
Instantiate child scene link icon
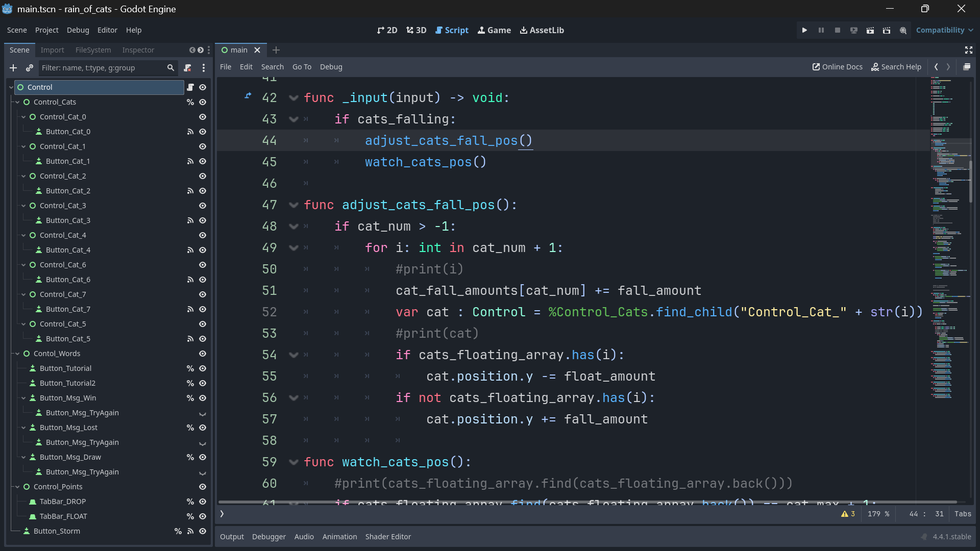coord(29,68)
